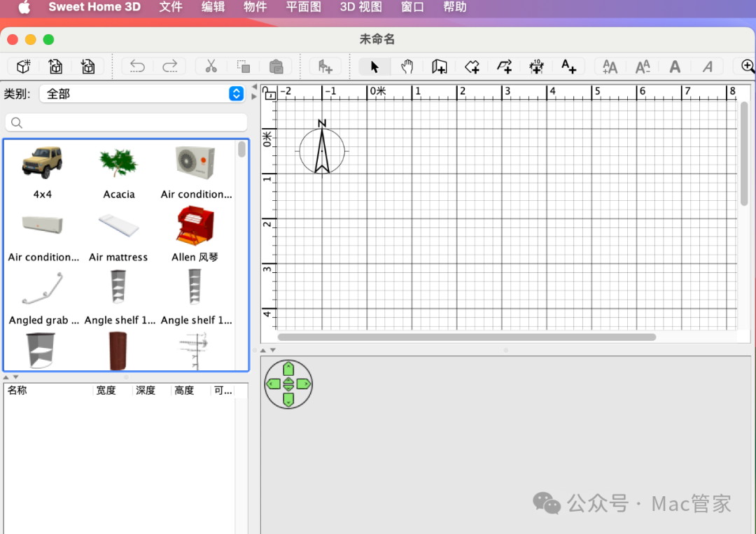Click Decrease Text Size icon
The height and width of the screenshot is (534, 756).
tap(643, 66)
